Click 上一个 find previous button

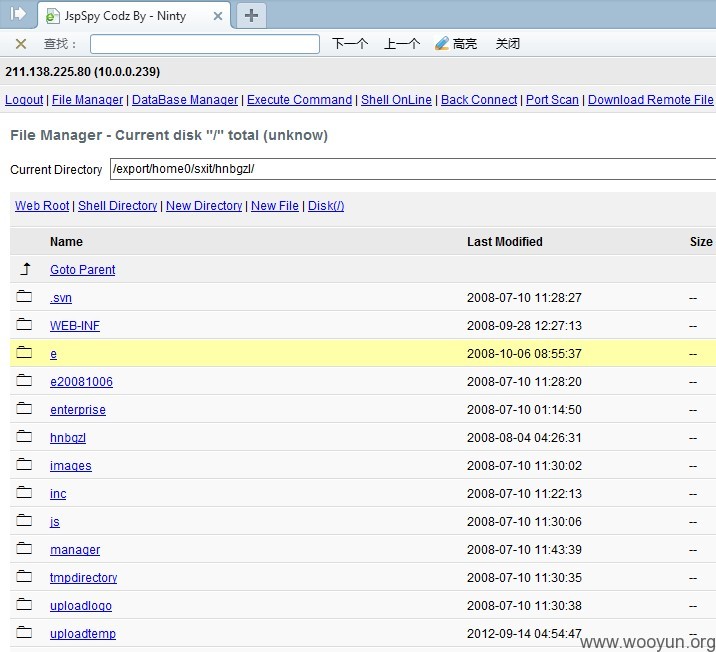coord(401,44)
